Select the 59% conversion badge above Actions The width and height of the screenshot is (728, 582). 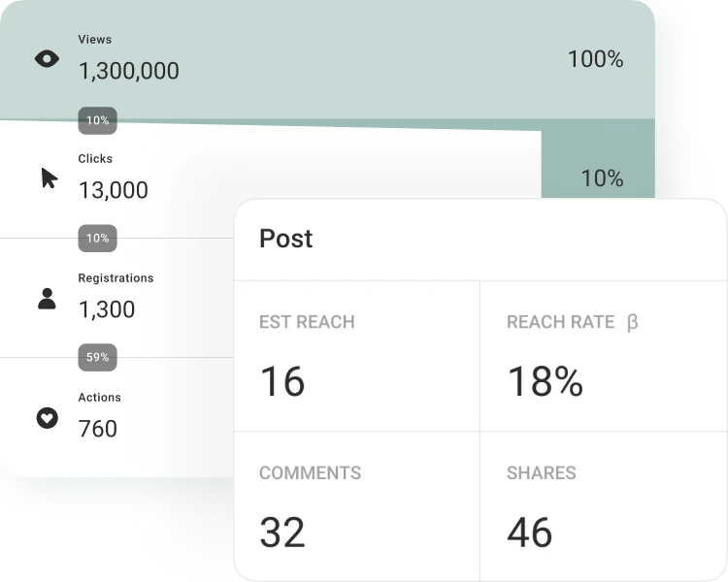tap(97, 357)
